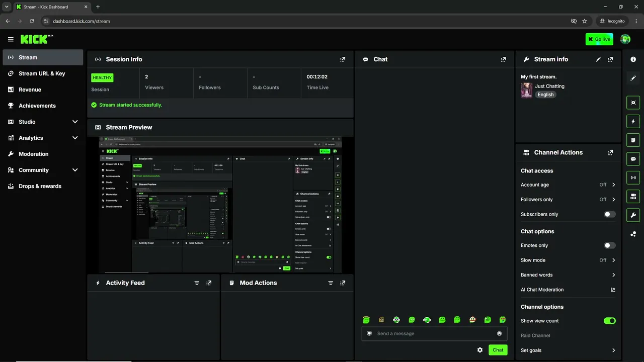Open the emoji picker in message box
This screenshot has width=644, height=362.
click(x=499, y=333)
